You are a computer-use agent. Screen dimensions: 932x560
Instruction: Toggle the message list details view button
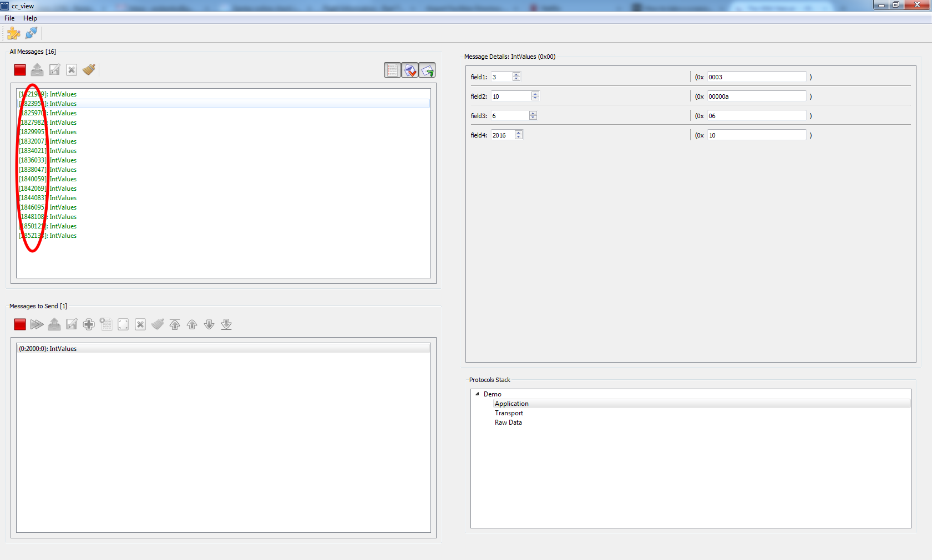click(392, 70)
